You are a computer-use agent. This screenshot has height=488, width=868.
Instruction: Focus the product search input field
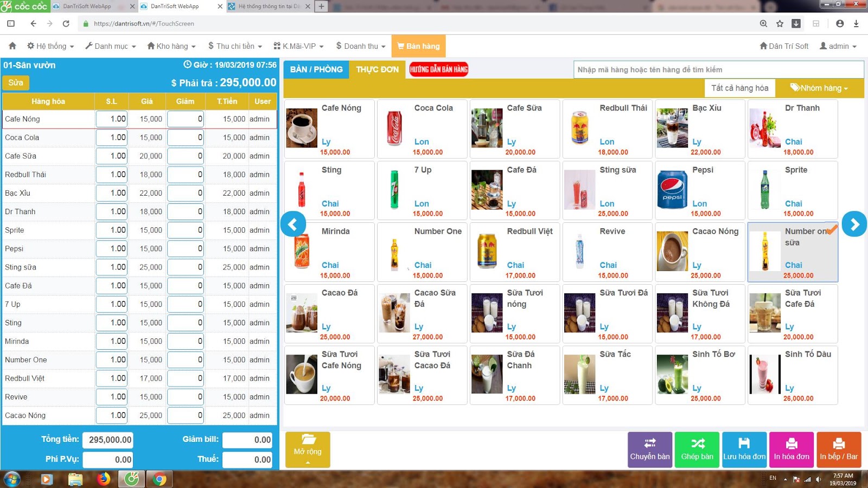pos(718,69)
